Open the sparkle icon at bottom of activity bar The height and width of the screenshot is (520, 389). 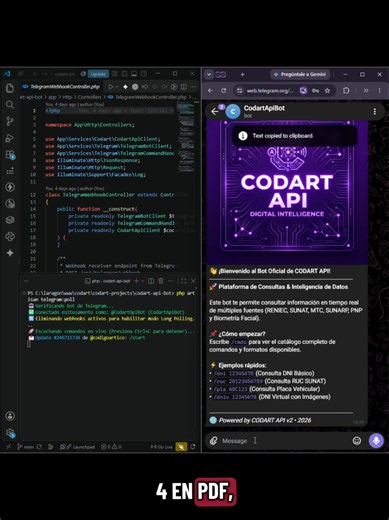point(10,253)
